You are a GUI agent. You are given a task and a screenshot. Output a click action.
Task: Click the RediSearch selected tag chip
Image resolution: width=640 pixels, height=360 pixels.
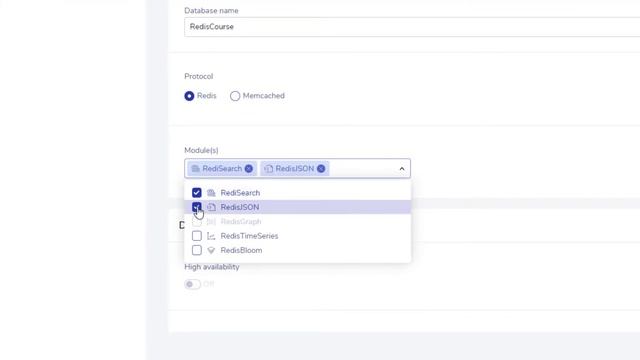222,169
